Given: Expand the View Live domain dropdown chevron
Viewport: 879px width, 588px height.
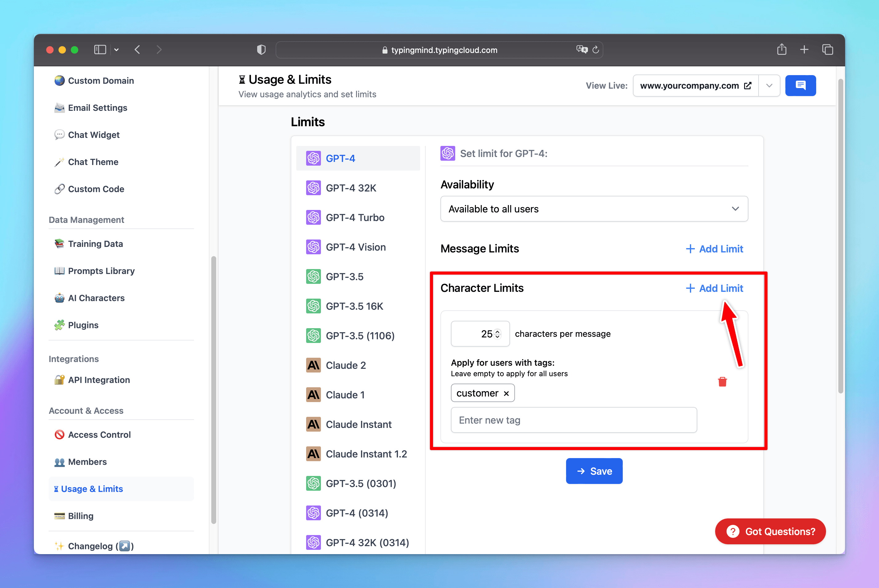Looking at the screenshot, I should (769, 86).
